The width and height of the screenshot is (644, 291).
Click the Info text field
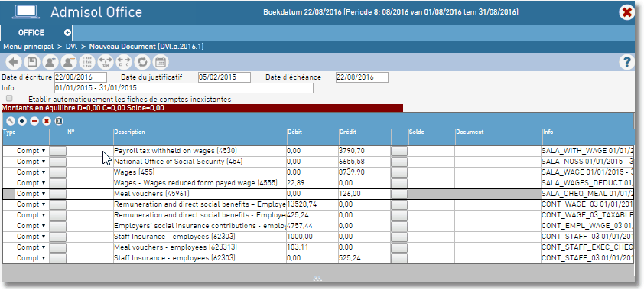click(x=184, y=88)
